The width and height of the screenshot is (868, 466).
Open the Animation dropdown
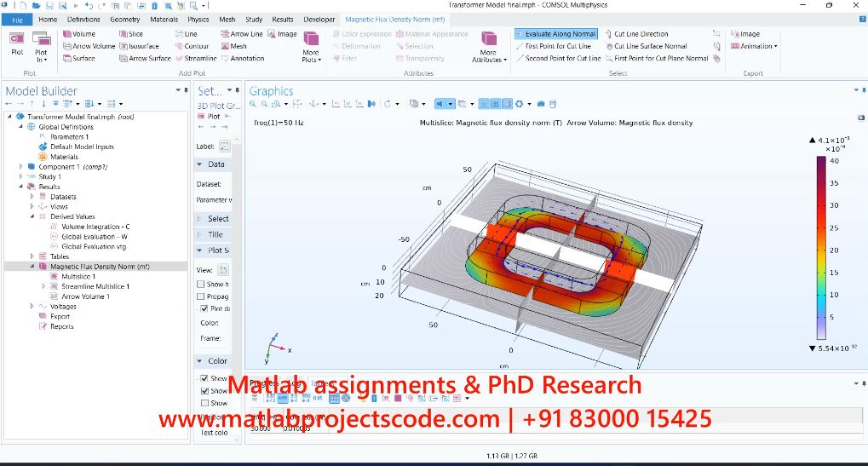754,46
